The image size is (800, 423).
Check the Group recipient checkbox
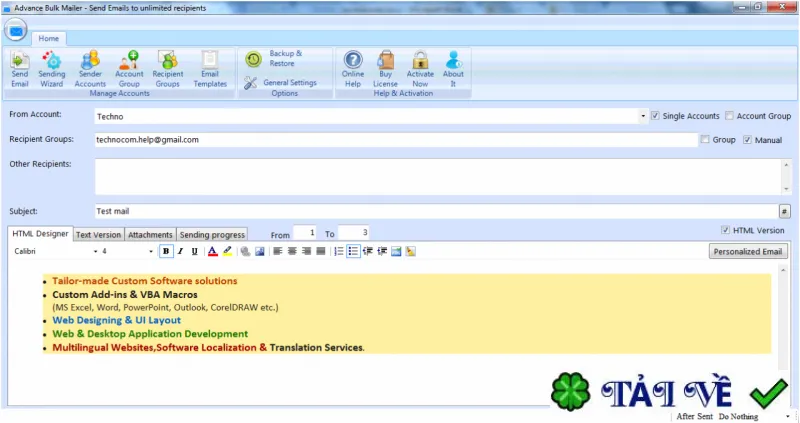[705, 139]
